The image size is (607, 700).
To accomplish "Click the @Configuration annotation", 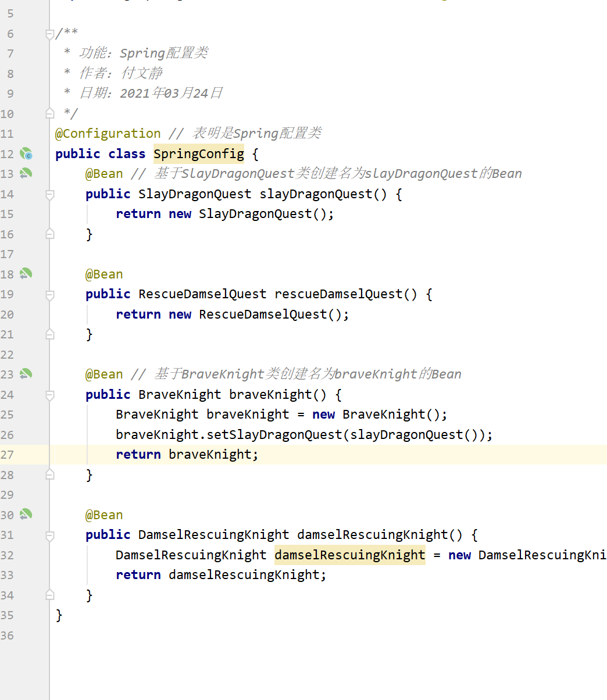I will point(108,134).
